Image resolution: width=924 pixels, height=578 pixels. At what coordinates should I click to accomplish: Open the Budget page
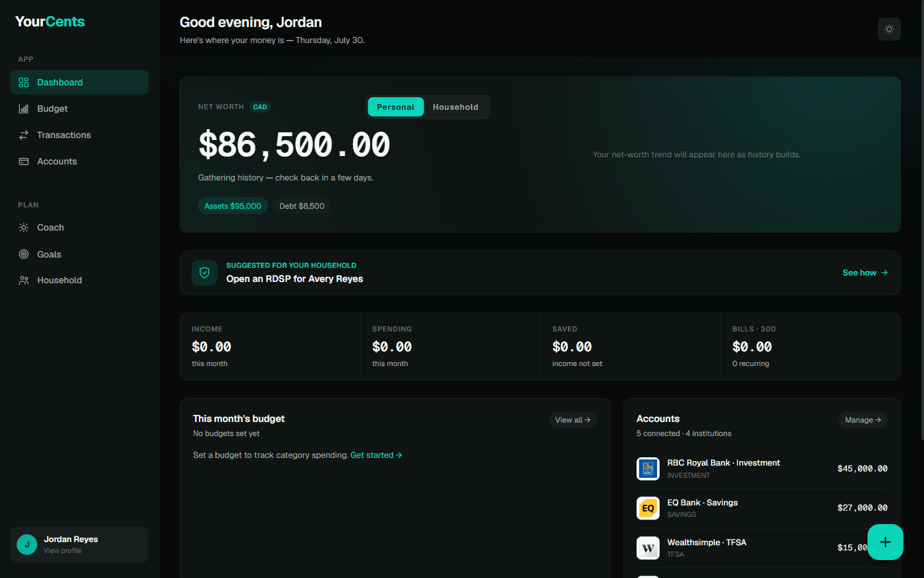80,109
